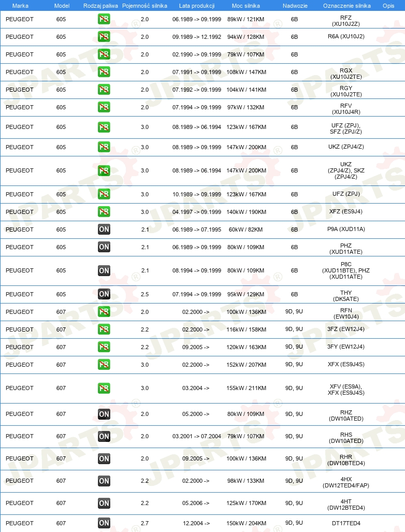Click petrol icon in RFN (EW10J4) row
This screenshot has width=405, height=532.
(104, 312)
